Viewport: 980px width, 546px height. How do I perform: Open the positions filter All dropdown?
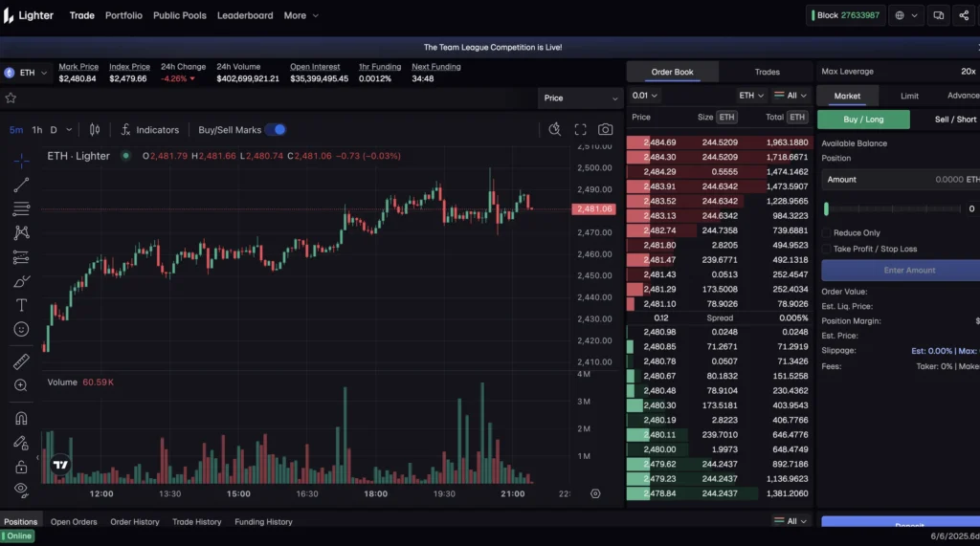coord(791,521)
